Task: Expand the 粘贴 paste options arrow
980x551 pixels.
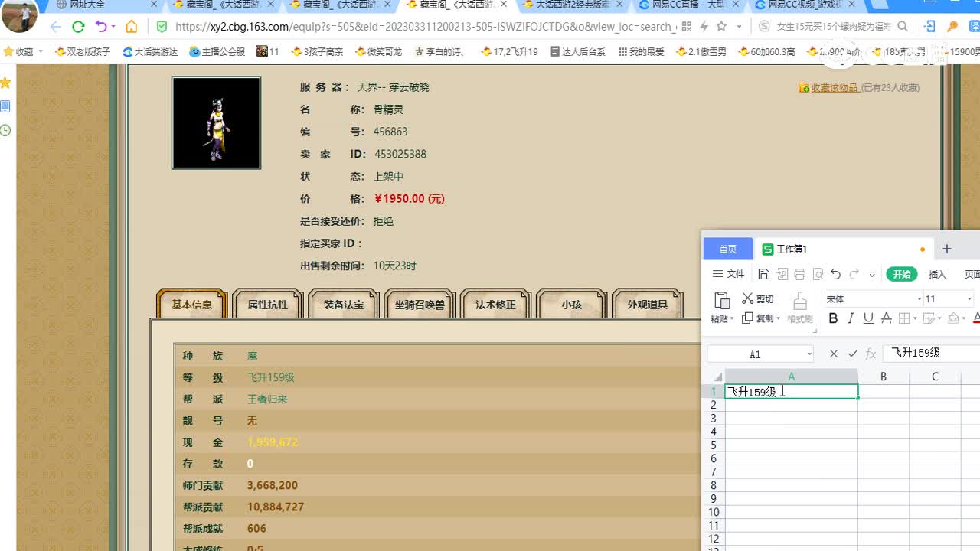Action: (x=733, y=319)
